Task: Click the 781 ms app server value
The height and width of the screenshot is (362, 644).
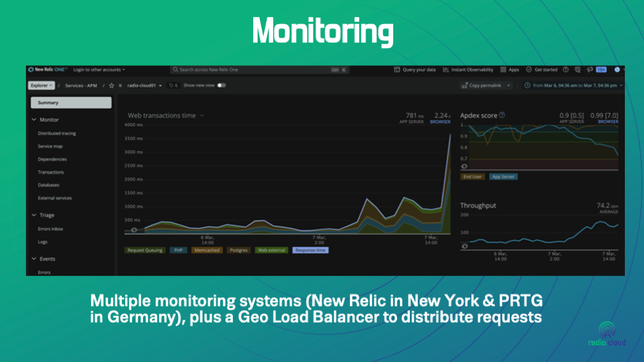Action: coord(415,116)
